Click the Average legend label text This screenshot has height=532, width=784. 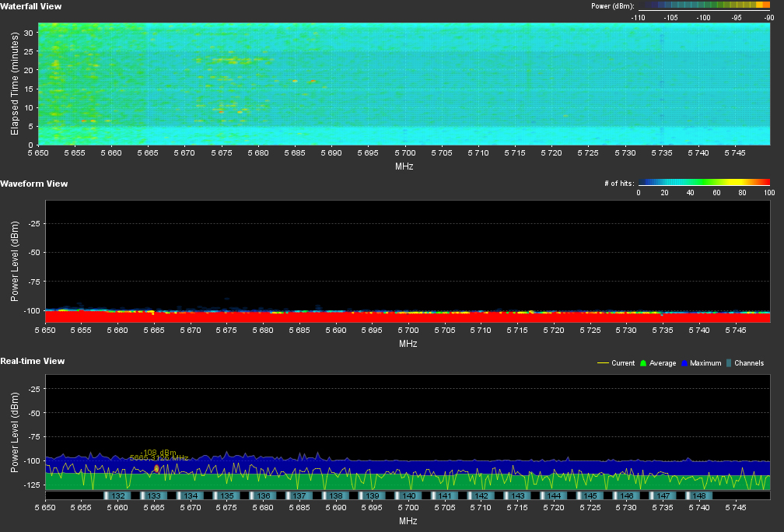click(661, 363)
